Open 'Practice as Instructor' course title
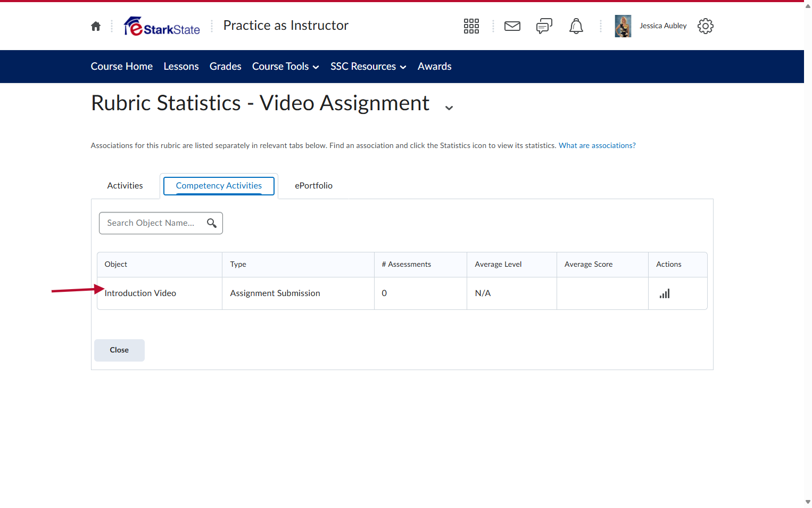This screenshot has height=508, width=812. point(286,26)
